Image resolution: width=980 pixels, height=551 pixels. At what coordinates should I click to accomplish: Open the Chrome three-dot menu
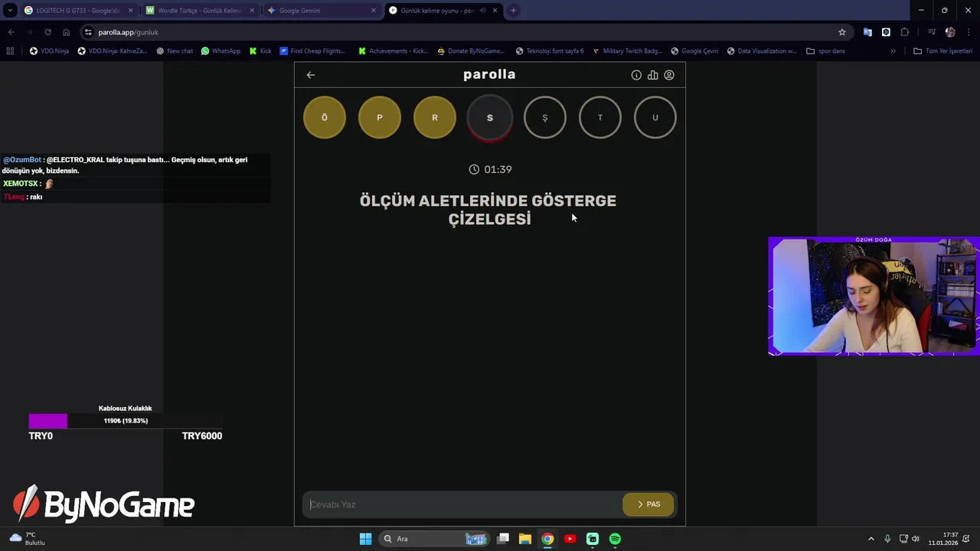click(x=969, y=32)
